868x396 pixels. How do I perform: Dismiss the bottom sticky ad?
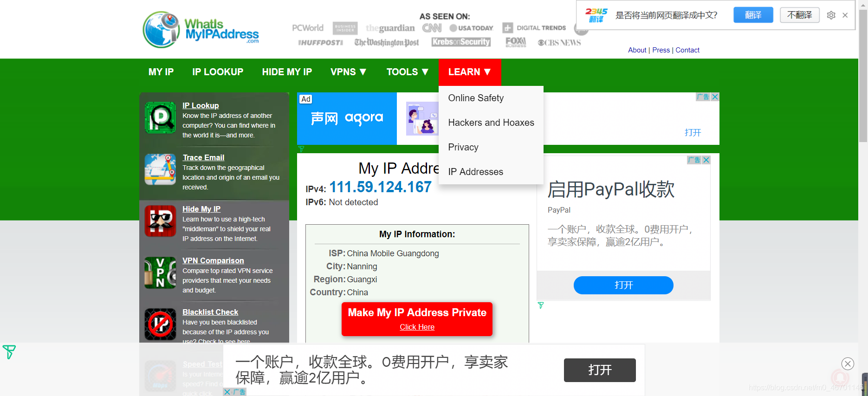tap(848, 364)
